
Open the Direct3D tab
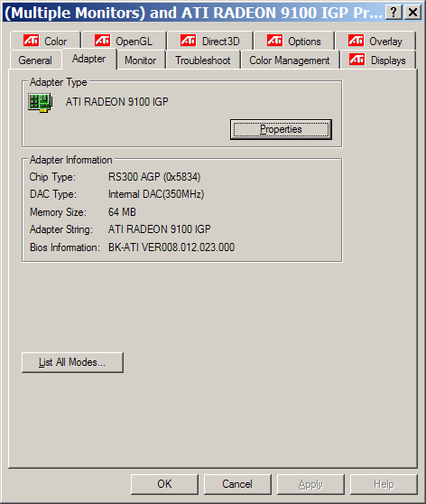tap(210, 41)
